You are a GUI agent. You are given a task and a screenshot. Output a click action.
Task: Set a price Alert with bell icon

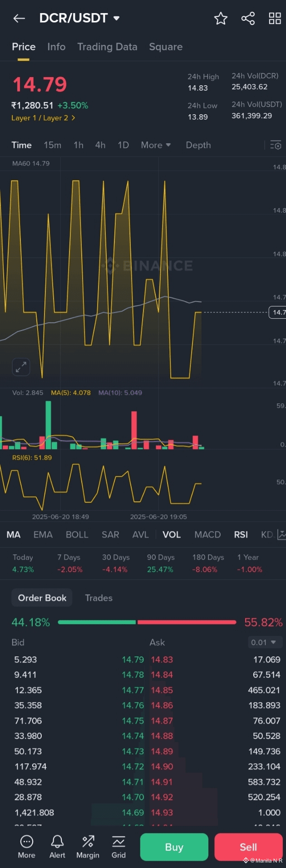(x=57, y=847)
